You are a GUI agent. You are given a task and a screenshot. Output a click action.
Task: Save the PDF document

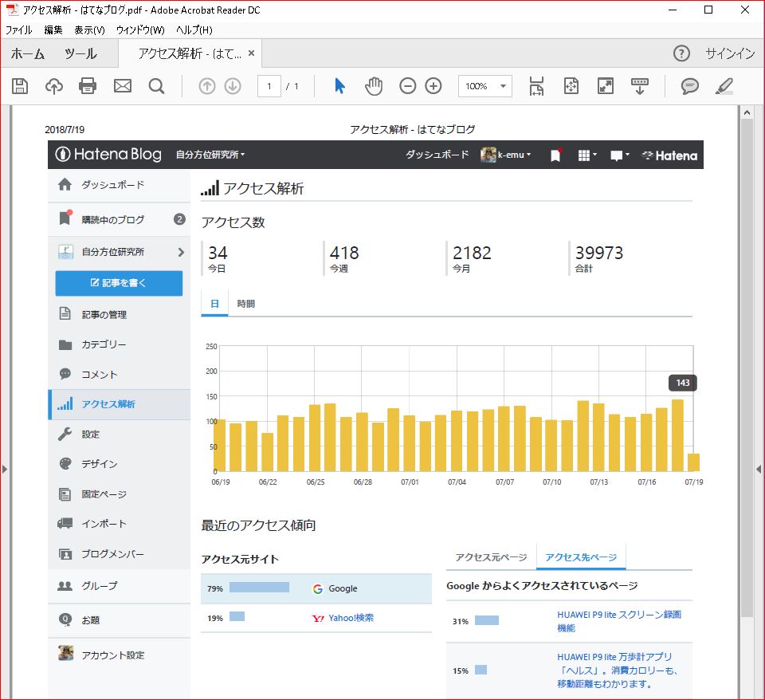click(x=19, y=87)
